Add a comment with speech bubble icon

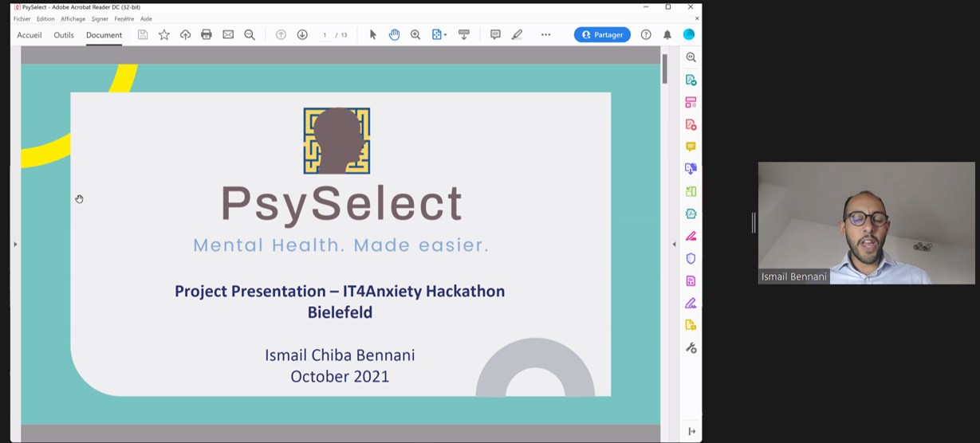click(x=495, y=35)
